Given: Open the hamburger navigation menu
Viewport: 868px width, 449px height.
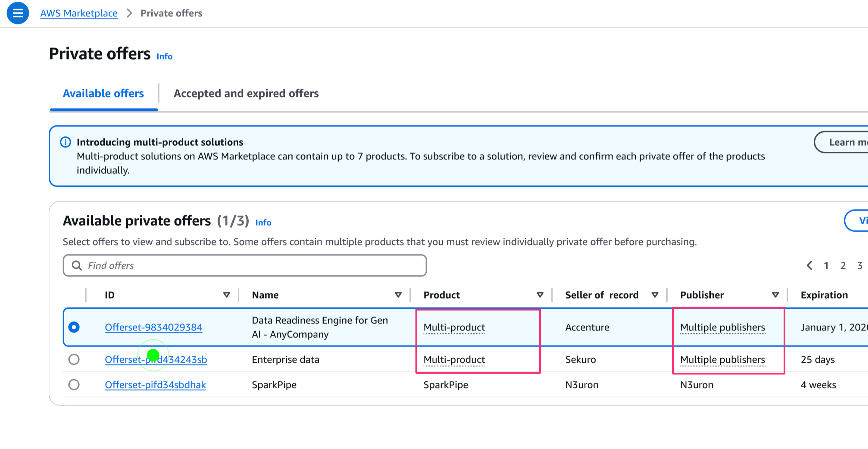Looking at the screenshot, I should [x=18, y=13].
